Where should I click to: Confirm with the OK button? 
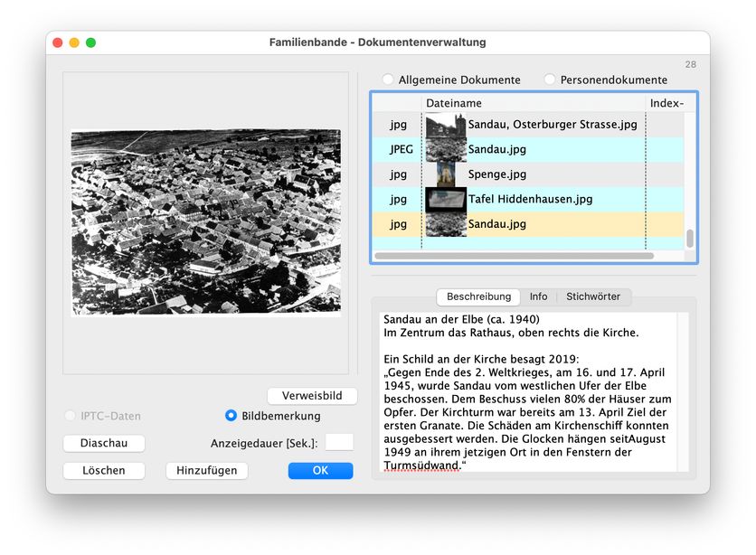(x=320, y=471)
